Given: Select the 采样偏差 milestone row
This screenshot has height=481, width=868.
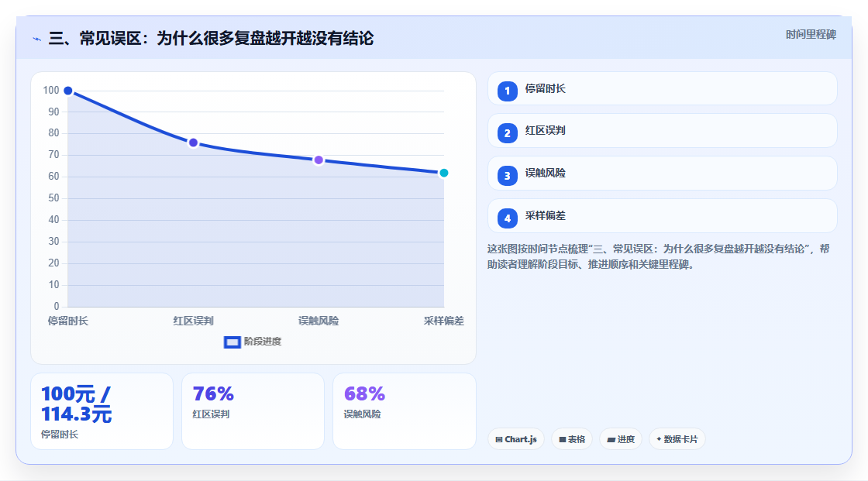Looking at the screenshot, I should (662, 216).
